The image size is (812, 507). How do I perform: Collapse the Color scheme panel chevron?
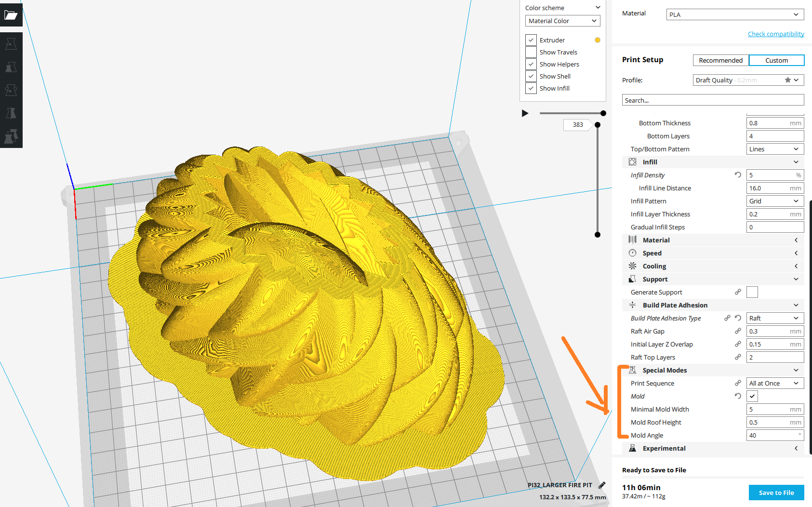(598, 8)
